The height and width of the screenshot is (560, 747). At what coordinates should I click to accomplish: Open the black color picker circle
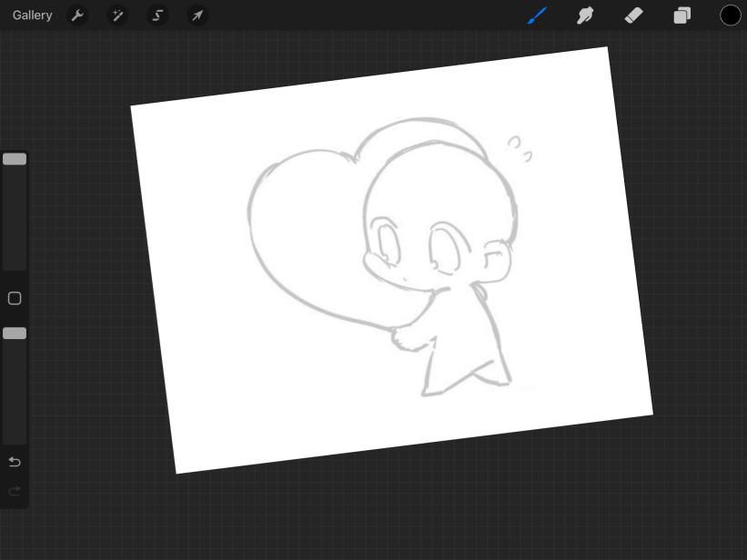(731, 15)
